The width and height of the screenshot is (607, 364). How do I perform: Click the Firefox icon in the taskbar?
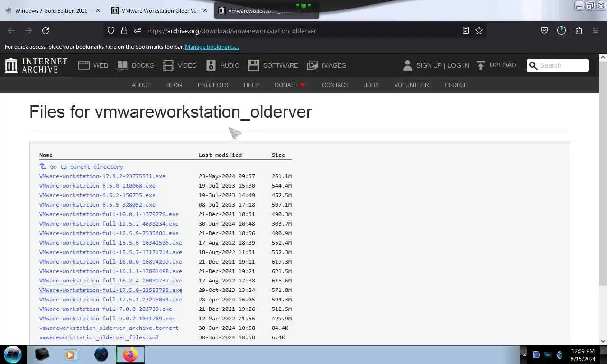click(130, 355)
